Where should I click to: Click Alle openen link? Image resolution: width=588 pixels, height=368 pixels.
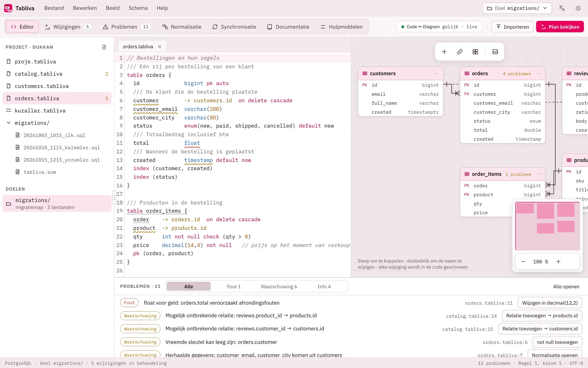566,287
